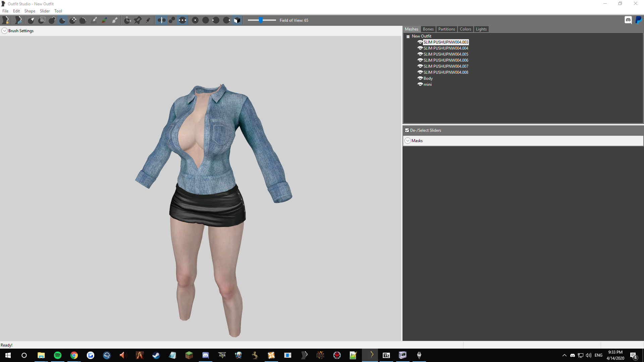Switch to the Bones tab
The image size is (644, 362).
pos(428,29)
